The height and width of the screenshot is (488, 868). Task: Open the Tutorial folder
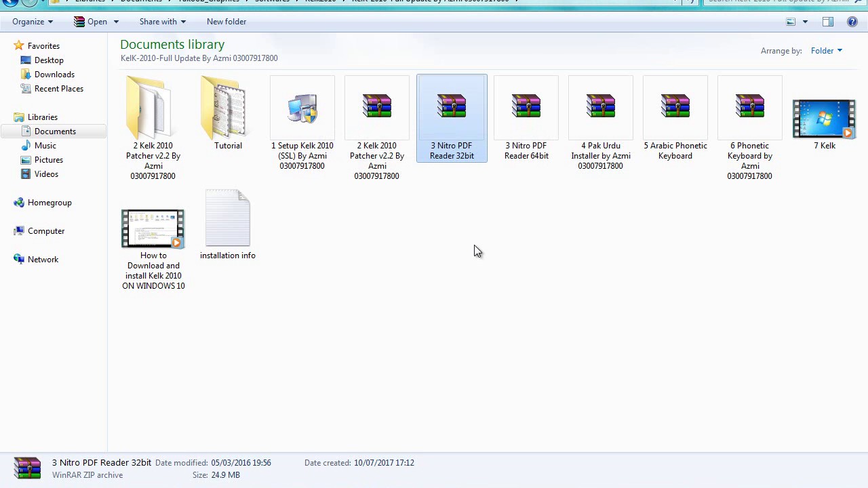click(x=228, y=114)
